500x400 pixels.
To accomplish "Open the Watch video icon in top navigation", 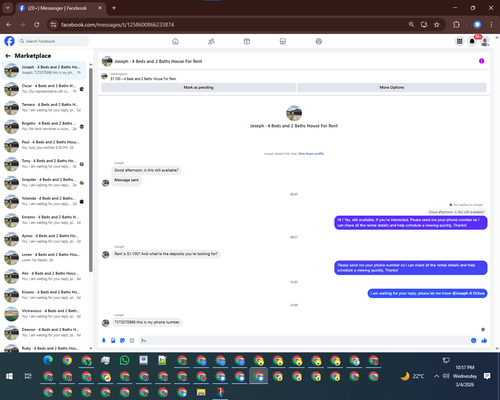I will click(247, 41).
